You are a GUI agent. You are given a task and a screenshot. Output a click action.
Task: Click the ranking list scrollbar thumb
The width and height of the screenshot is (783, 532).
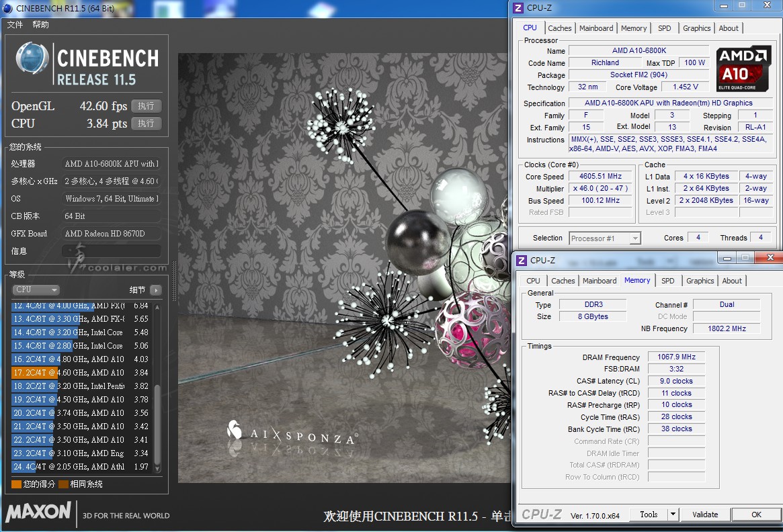pos(158,425)
